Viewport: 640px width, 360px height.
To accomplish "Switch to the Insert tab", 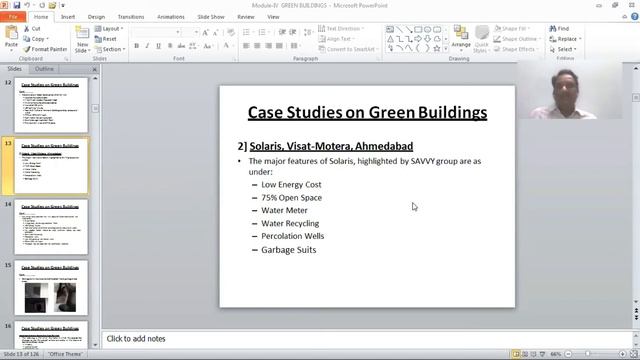I will 68,17.
